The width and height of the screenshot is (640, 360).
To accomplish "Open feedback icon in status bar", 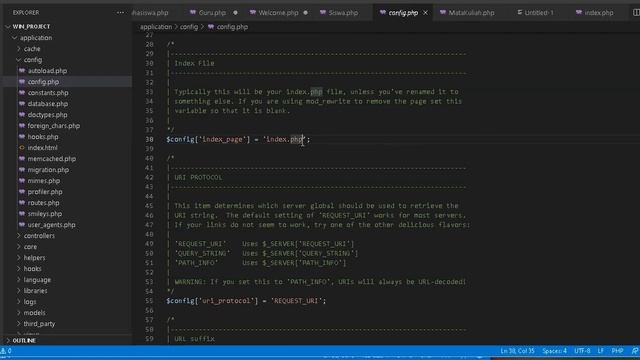I will pyautogui.click(x=635, y=351).
